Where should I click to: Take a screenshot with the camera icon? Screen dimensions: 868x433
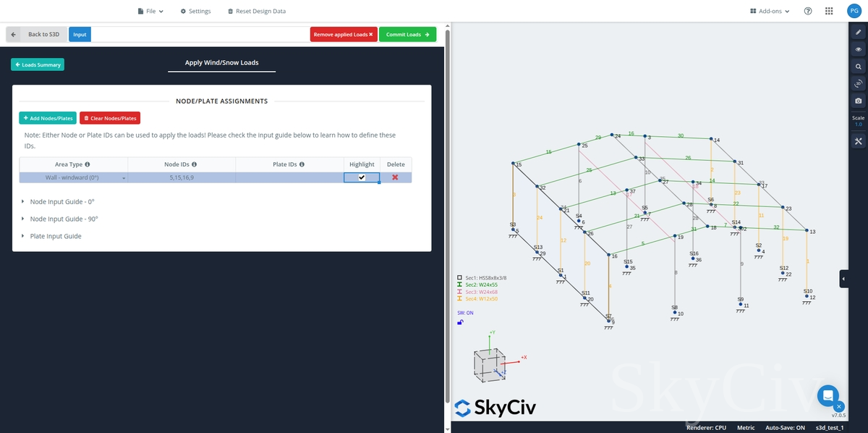[858, 101]
